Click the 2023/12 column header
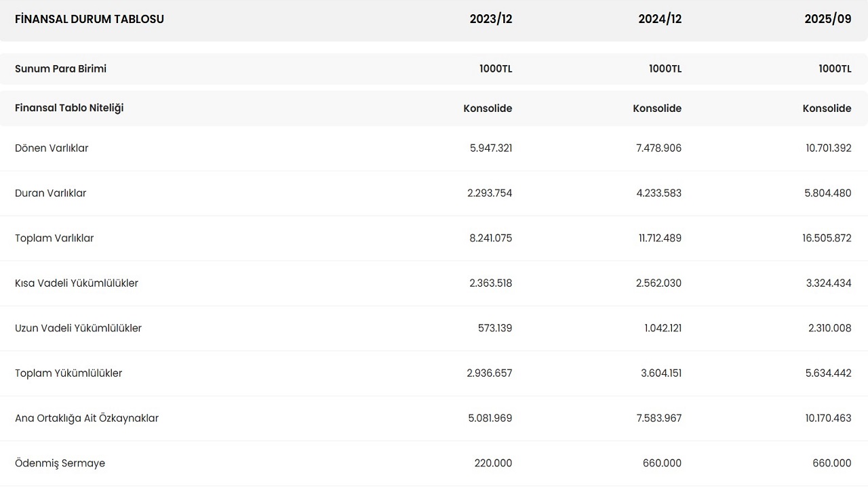Screen dimensions: 868x488 [x=491, y=19]
